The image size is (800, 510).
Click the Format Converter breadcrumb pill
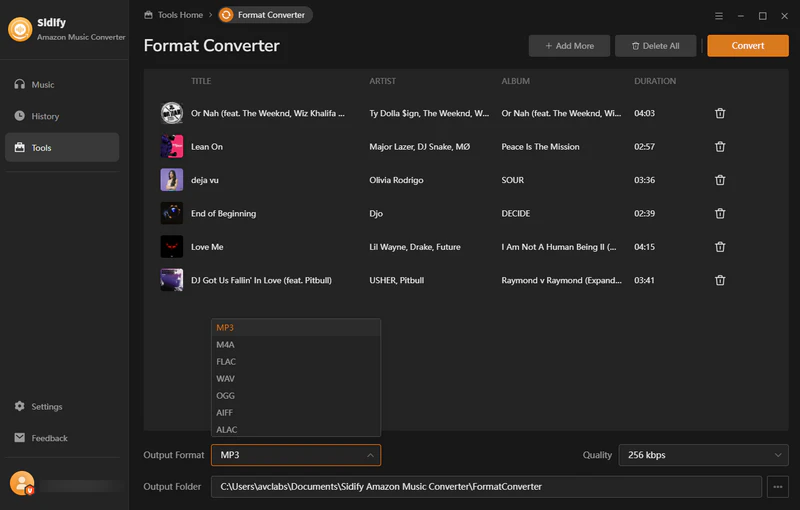(x=265, y=15)
